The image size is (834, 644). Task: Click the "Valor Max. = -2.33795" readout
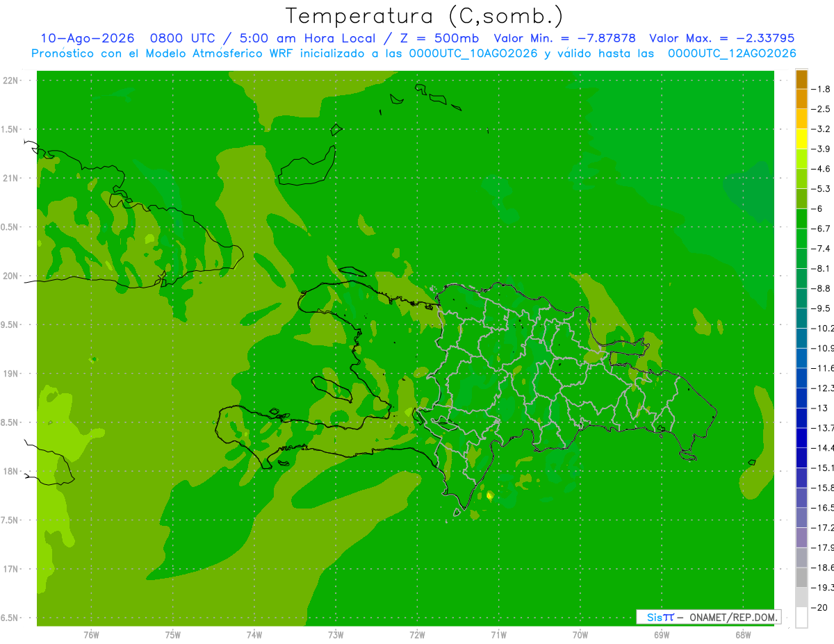[x=721, y=38]
